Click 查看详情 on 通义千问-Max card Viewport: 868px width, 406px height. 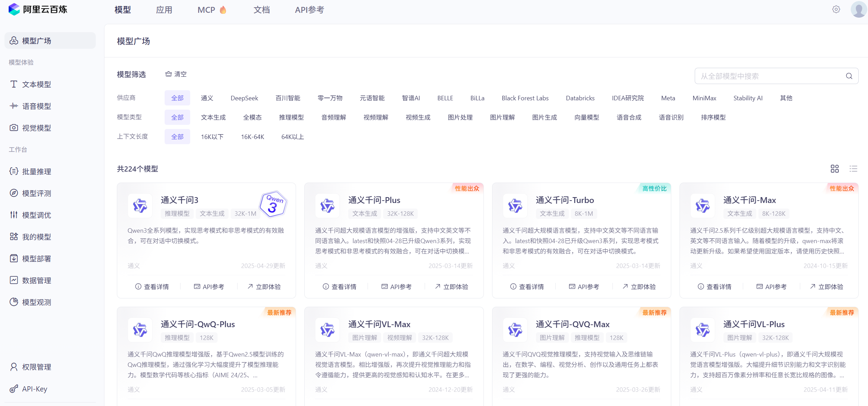coord(714,287)
